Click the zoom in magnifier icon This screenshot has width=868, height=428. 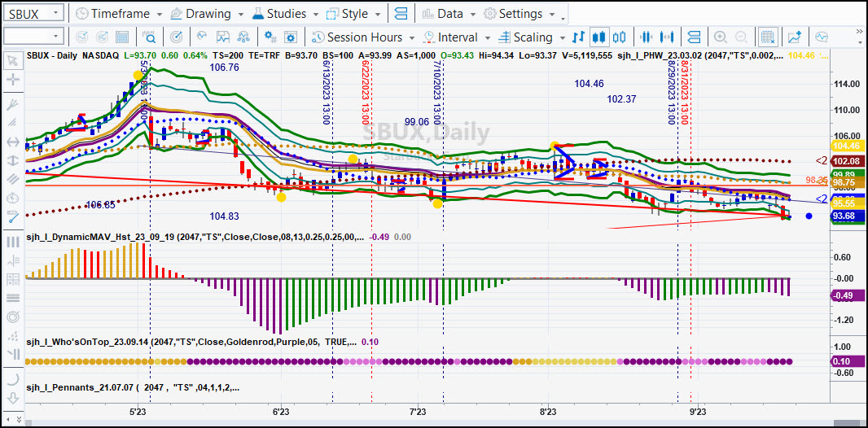(720, 37)
